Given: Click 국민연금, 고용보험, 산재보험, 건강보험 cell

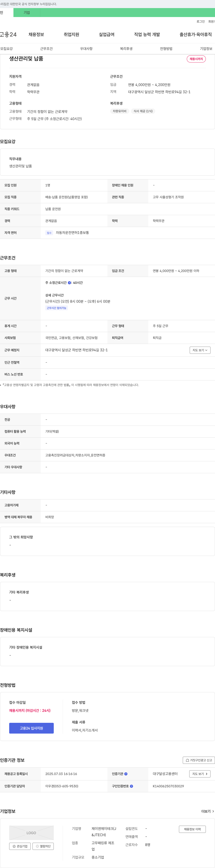Looking at the screenshot, I should (71, 338).
